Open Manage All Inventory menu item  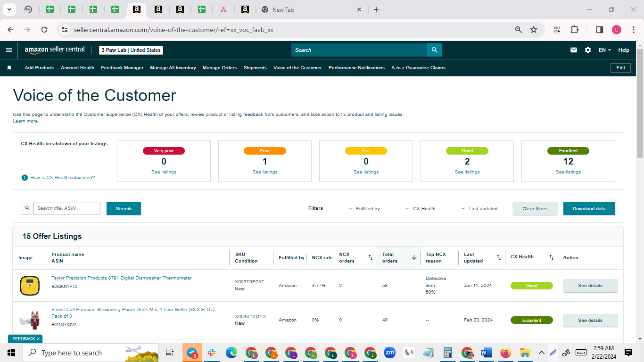coord(173,68)
